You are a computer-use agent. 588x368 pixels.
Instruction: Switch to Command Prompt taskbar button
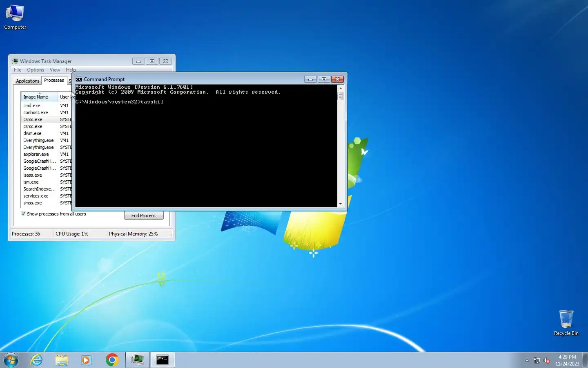(x=163, y=360)
